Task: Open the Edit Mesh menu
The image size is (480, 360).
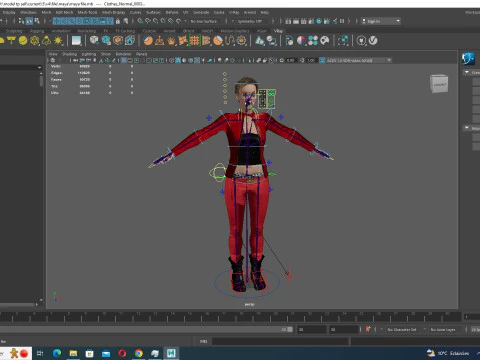Action: (x=64, y=12)
